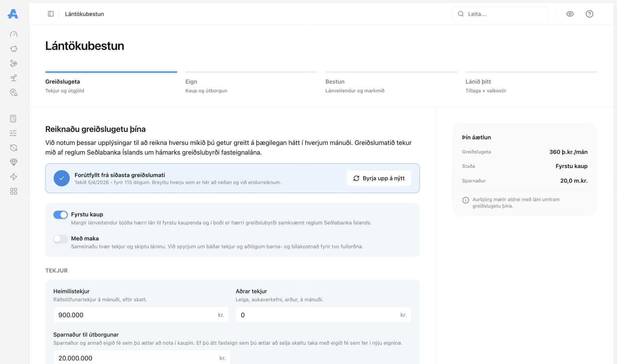Click the Reiknaðu greiðslugetu þína heading

(x=95, y=129)
